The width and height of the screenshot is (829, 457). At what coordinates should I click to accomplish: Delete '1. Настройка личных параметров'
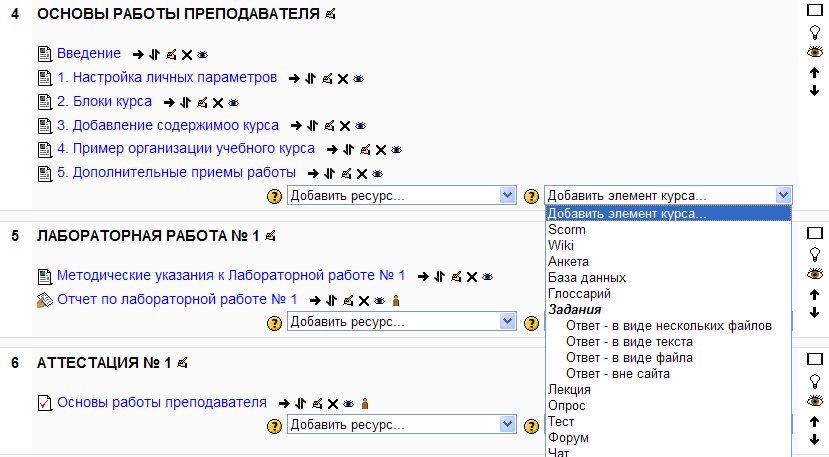pyautogui.click(x=343, y=79)
